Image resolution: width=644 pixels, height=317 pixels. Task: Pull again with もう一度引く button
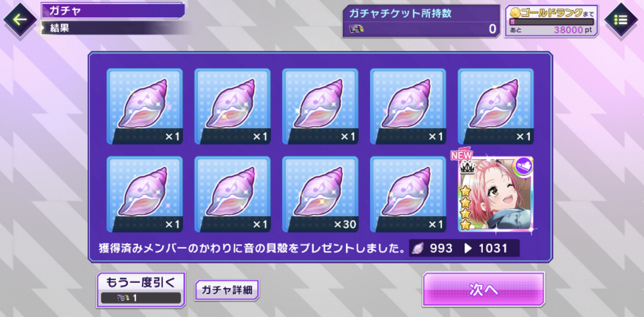coord(141,290)
